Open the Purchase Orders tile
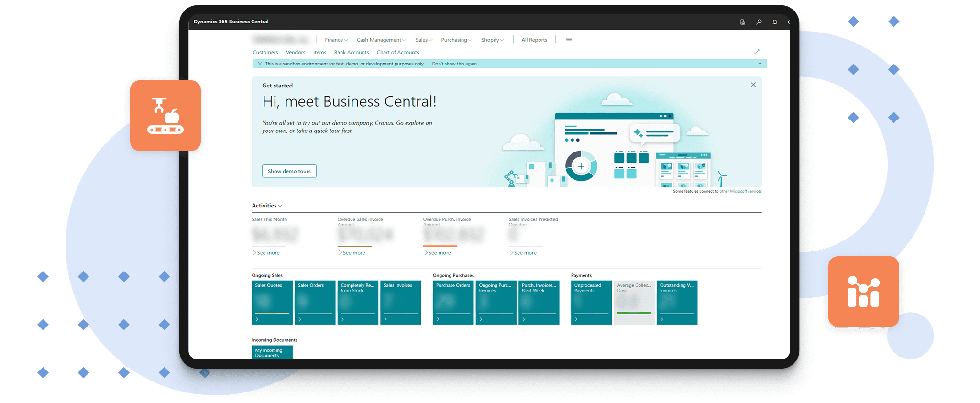 pyautogui.click(x=452, y=302)
